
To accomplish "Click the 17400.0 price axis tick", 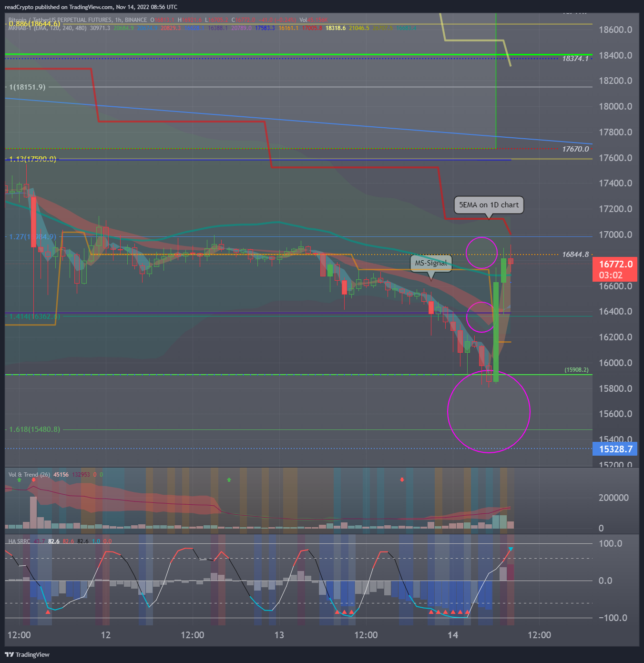I will [x=615, y=183].
